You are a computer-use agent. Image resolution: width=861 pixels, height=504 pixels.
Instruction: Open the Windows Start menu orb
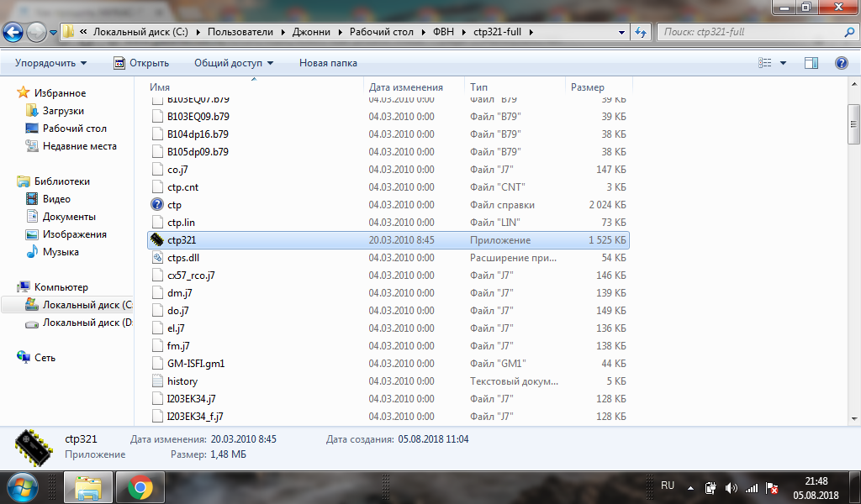[23, 486]
